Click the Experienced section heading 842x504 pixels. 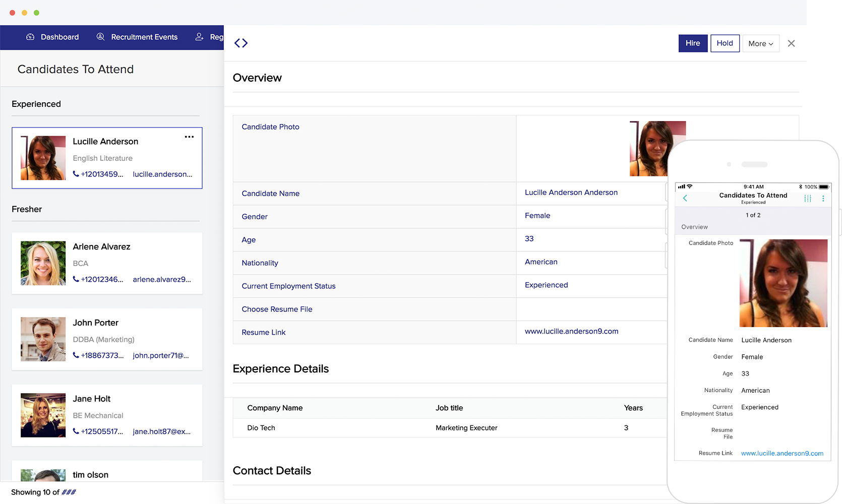click(36, 104)
